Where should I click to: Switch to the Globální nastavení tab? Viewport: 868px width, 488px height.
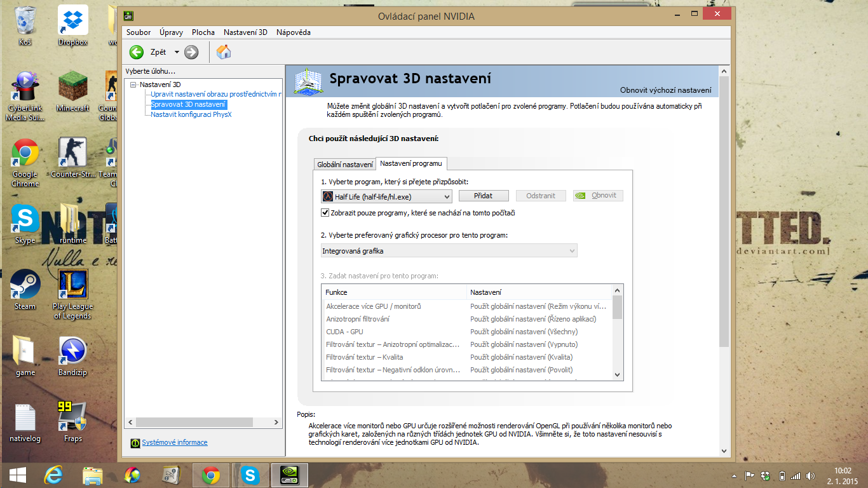(x=345, y=165)
